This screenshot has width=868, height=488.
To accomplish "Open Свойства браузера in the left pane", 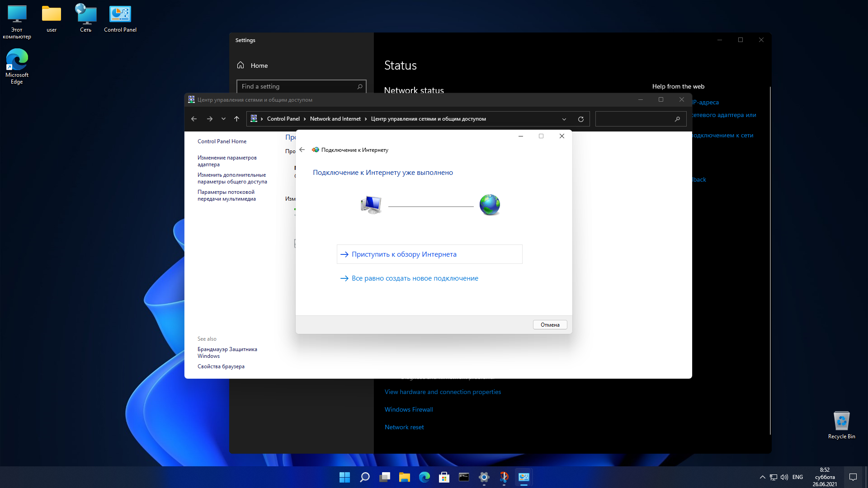I will click(221, 366).
